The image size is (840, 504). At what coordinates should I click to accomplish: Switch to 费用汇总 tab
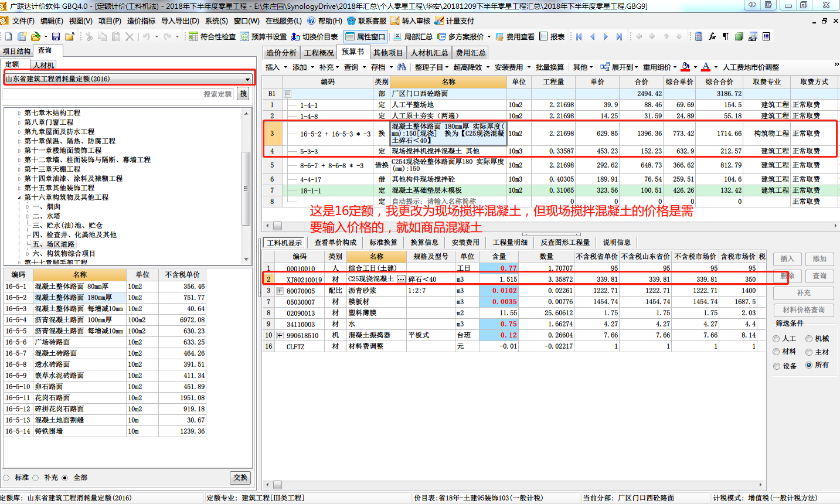pyautogui.click(x=471, y=53)
